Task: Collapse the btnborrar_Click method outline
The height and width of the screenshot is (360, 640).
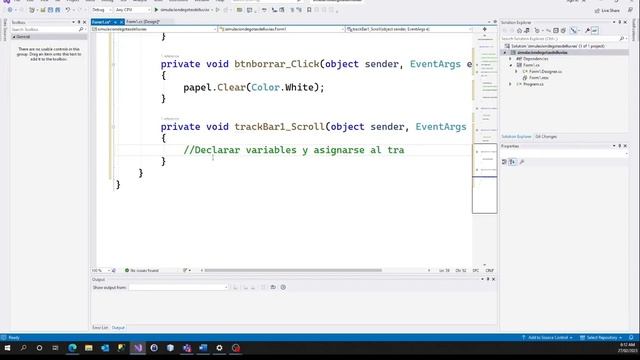Action: pos(113,64)
